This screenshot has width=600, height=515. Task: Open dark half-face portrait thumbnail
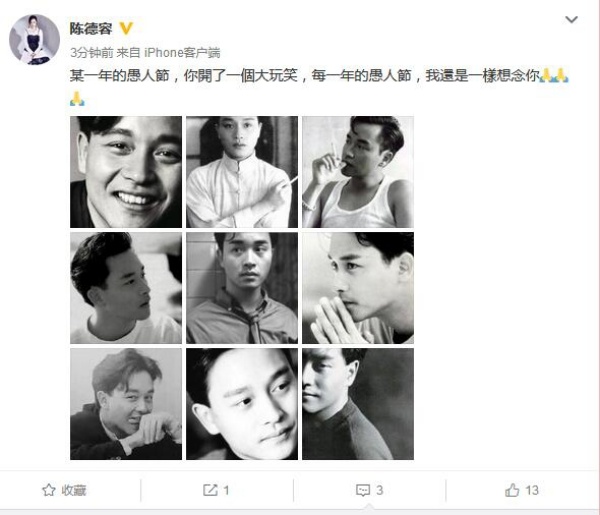[x=358, y=404]
